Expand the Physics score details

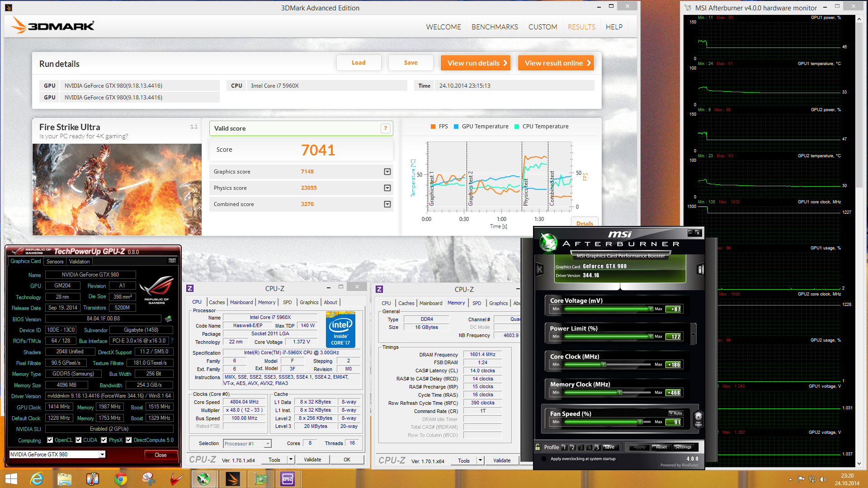[x=387, y=188]
